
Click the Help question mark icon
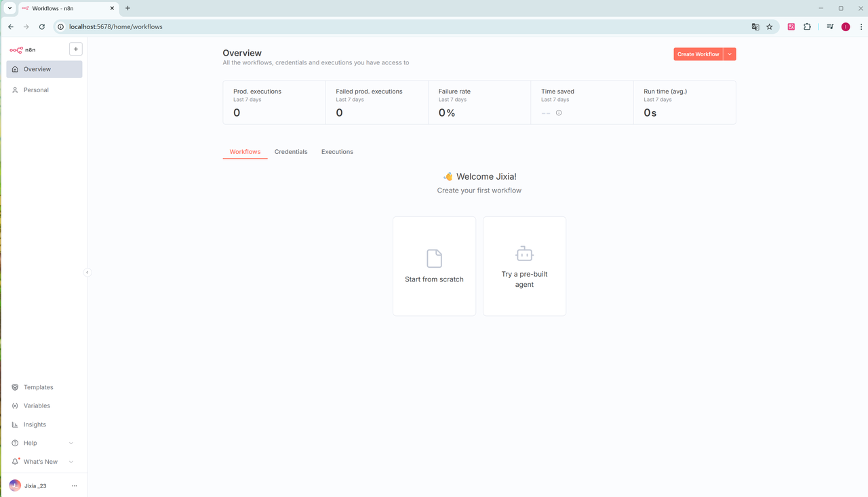pos(15,443)
